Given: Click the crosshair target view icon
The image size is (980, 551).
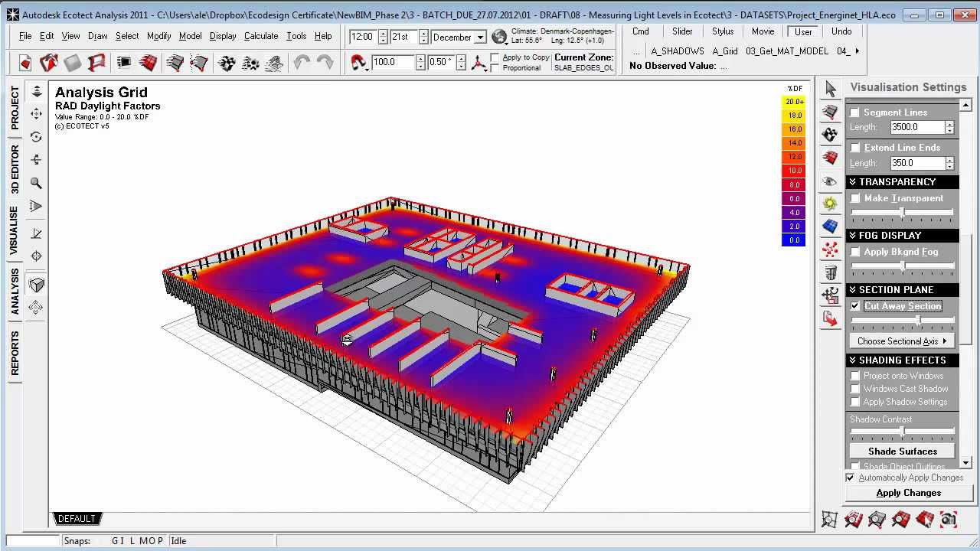Looking at the screenshot, I should 36,256.
